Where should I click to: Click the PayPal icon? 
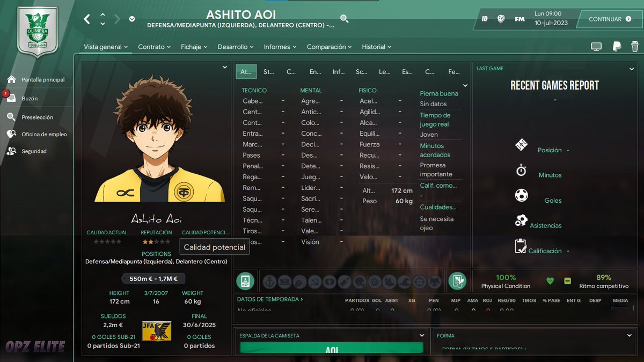(x=617, y=47)
